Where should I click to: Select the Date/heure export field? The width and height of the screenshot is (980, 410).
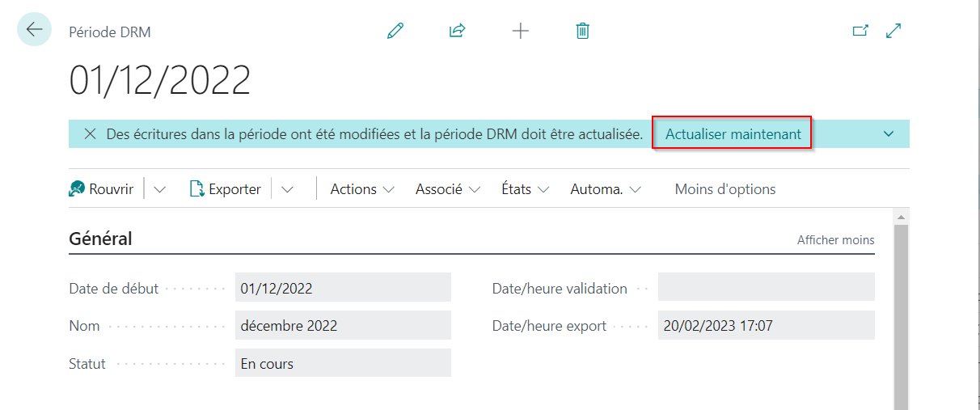(767, 326)
